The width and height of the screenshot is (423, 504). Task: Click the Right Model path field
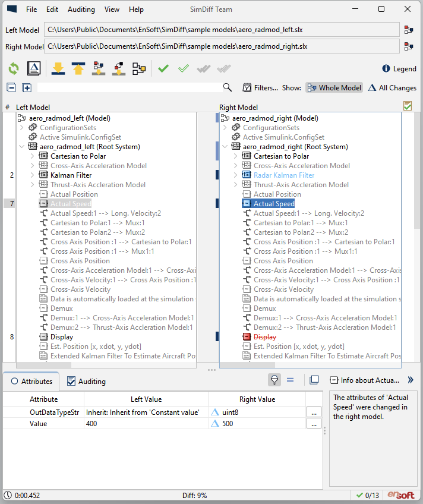[222, 46]
